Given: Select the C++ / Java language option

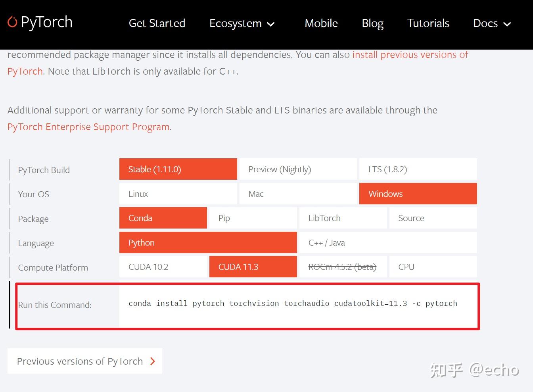Looking at the screenshot, I should [x=388, y=242].
